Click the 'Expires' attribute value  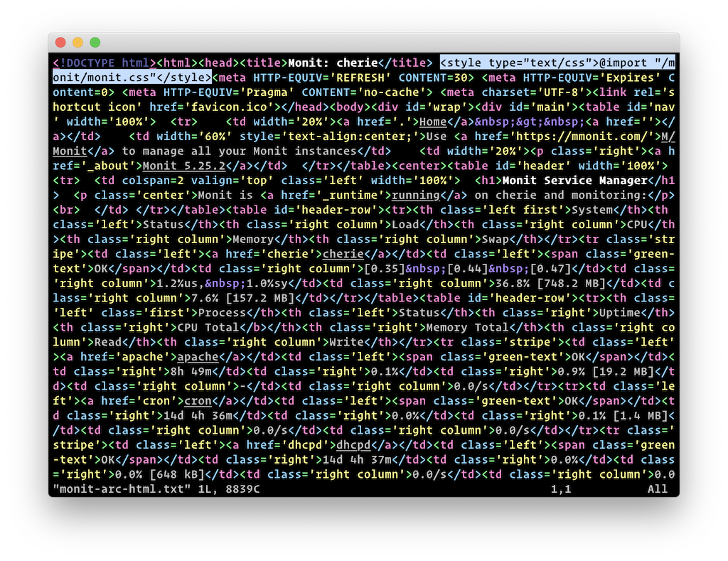click(x=631, y=78)
